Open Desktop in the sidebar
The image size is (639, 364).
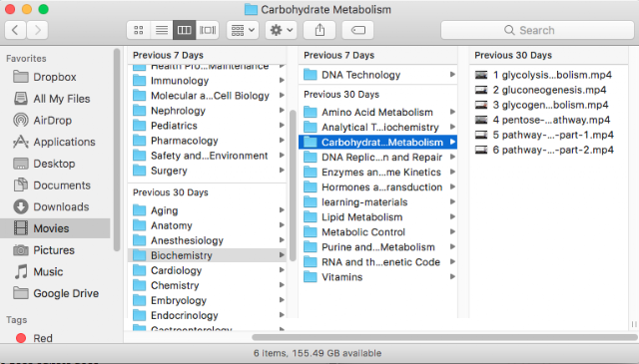click(x=55, y=164)
